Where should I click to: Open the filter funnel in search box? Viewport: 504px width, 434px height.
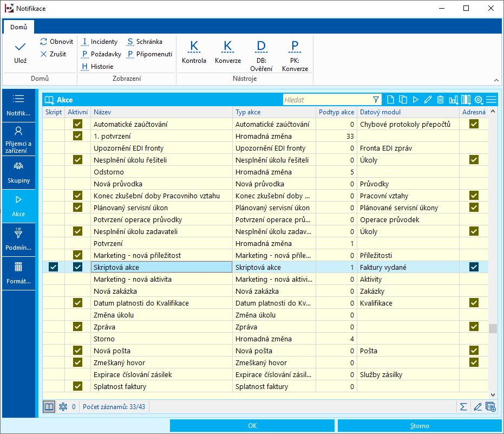coord(376,100)
